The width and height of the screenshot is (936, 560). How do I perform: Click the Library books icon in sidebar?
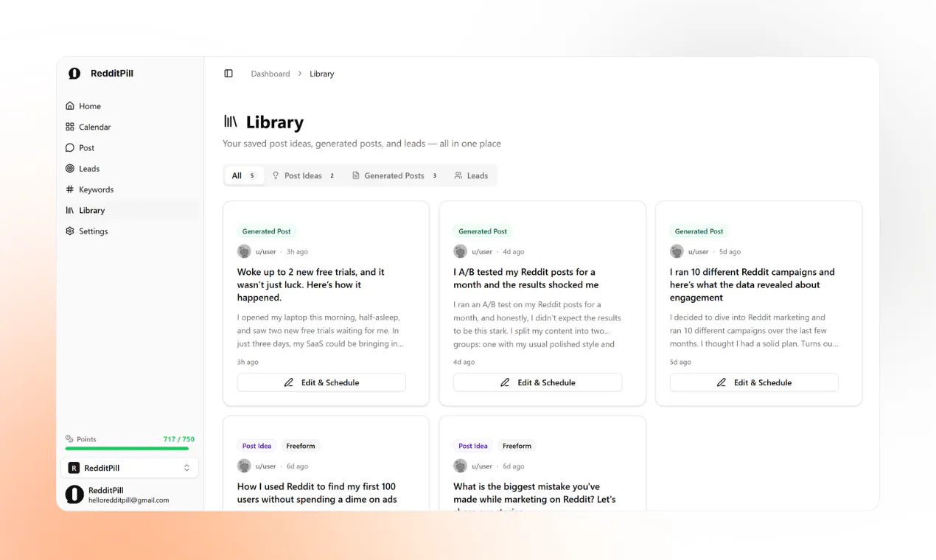[x=70, y=210]
